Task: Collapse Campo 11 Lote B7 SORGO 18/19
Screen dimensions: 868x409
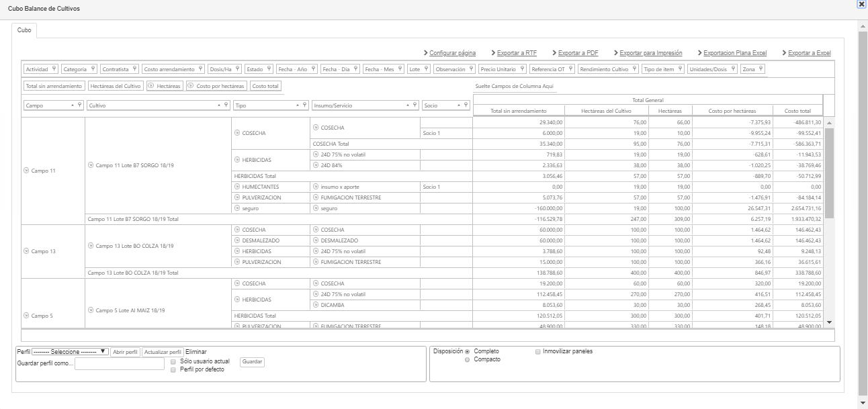Action: 91,165
